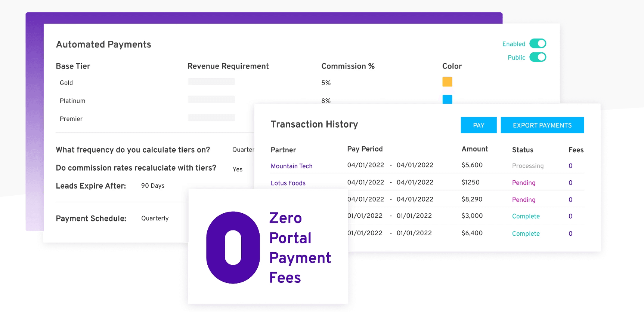The image size is (644, 318).
Task: Click the Pending status on $8,290 row
Action: (523, 199)
